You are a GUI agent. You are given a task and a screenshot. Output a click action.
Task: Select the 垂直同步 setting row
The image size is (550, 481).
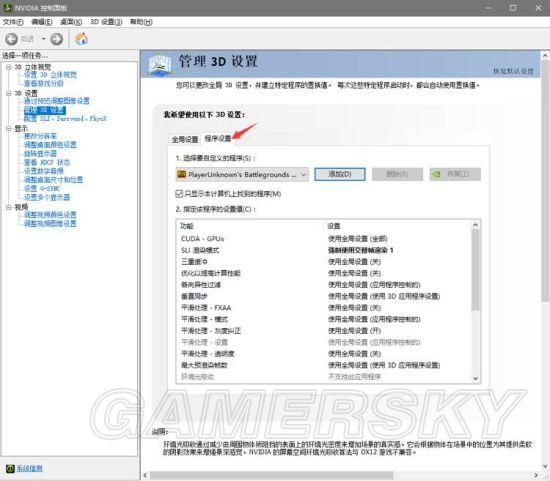(324, 296)
